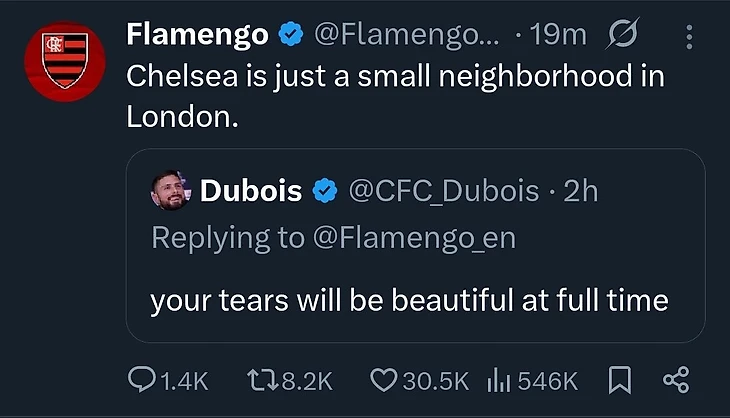The height and width of the screenshot is (418, 730).
Task: Share the tweet via share icon
Action: 676,380
